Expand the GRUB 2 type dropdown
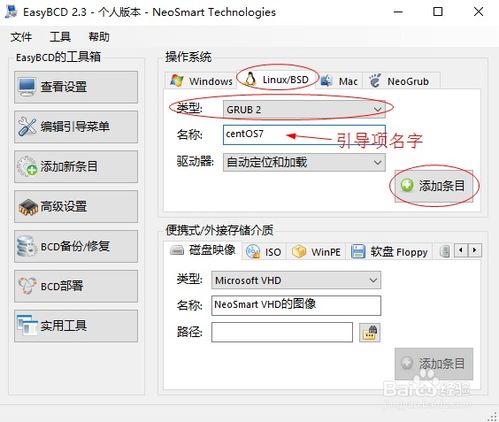499x422 pixels. [x=304, y=109]
